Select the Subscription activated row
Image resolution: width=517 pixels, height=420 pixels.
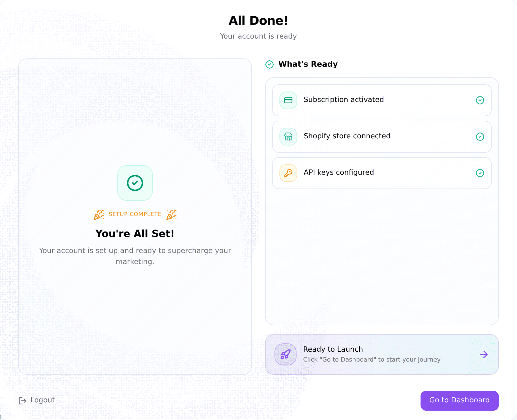pyautogui.click(x=382, y=100)
